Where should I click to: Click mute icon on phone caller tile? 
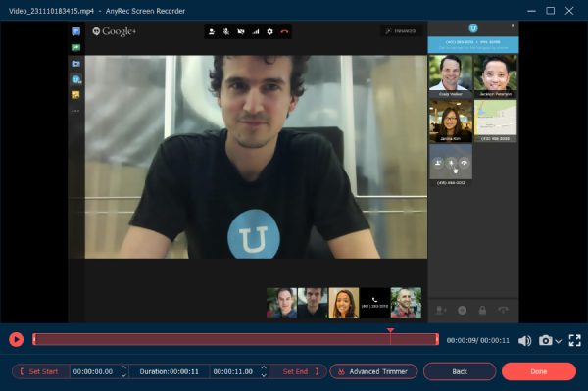click(x=451, y=163)
